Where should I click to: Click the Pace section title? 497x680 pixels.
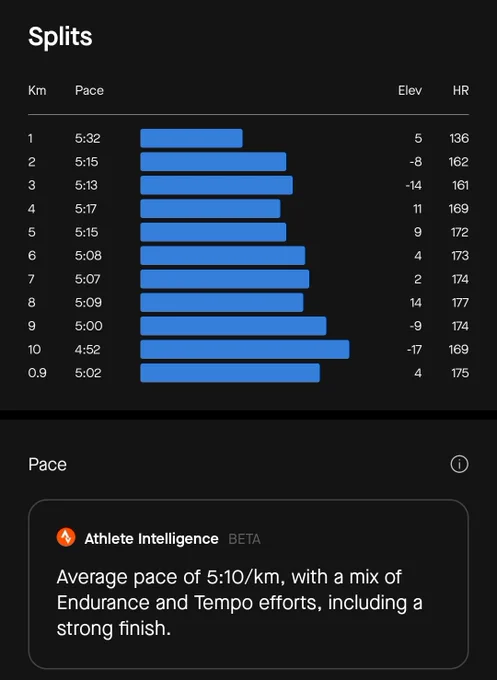pyautogui.click(x=48, y=464)
